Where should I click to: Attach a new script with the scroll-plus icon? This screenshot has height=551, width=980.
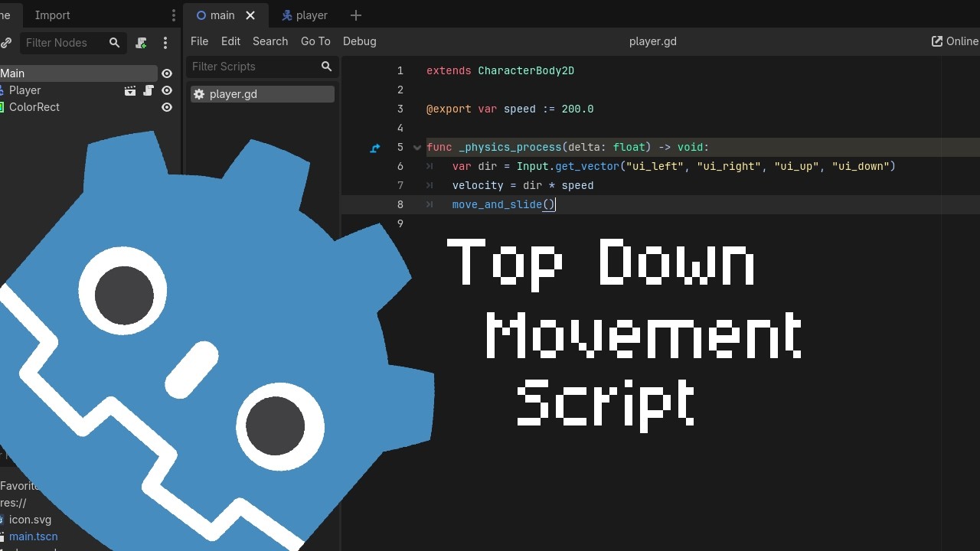pos(141,44)
